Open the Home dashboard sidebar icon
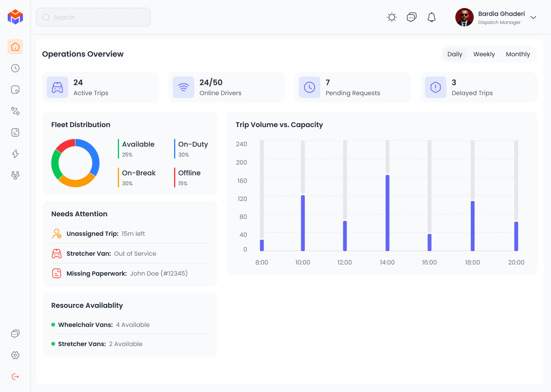Image resolution: width=551 pixels, height=392 pixels. (x=15, y=47)
